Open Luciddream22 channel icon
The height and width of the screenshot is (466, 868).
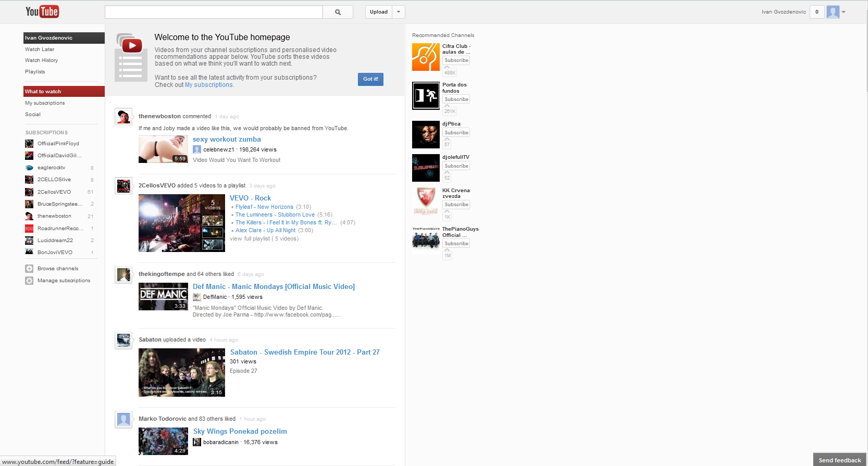pos(29,241)
